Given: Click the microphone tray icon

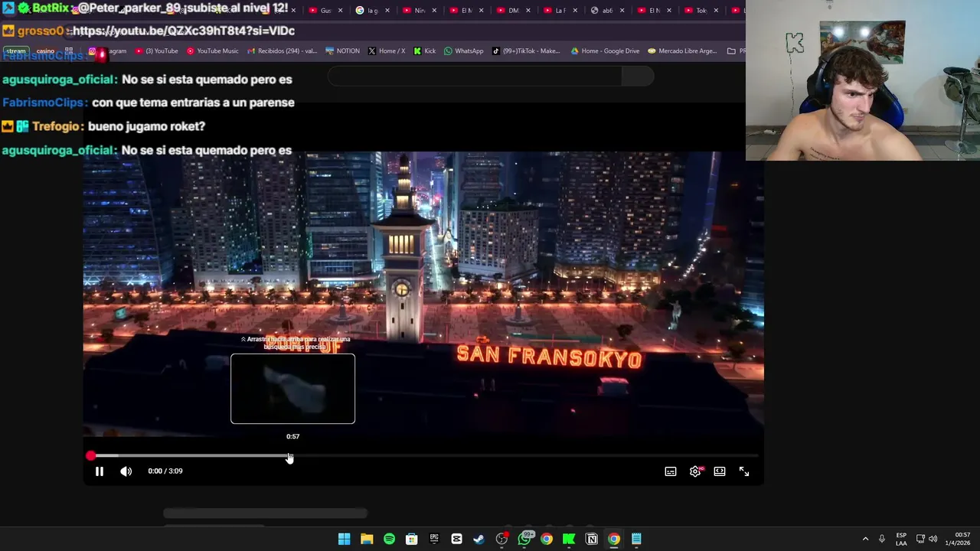Looking at the screenshot, I should (882, 539).
